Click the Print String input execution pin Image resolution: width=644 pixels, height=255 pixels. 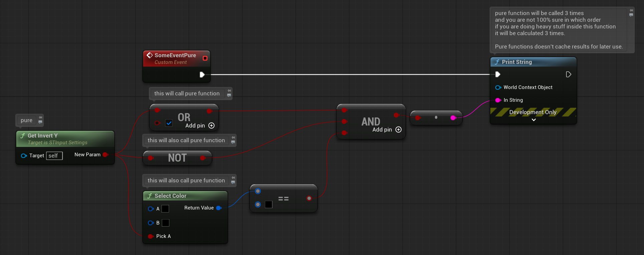(498, 74)
